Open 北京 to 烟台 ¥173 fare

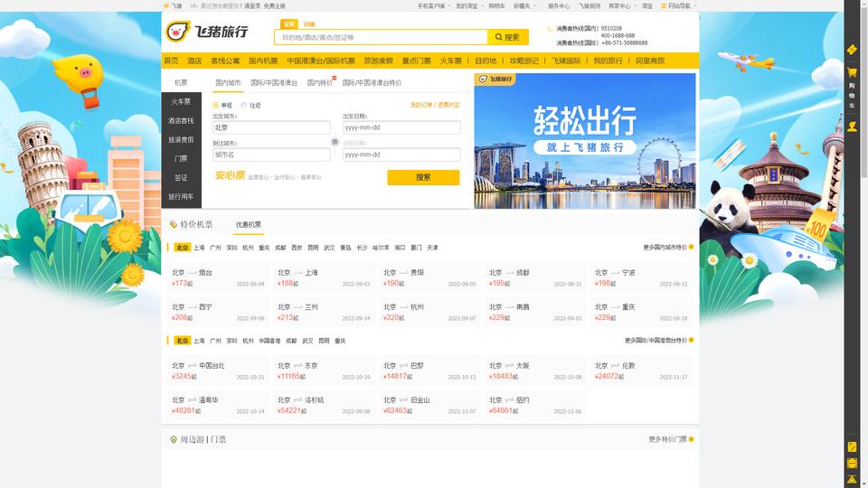(218, 277)
